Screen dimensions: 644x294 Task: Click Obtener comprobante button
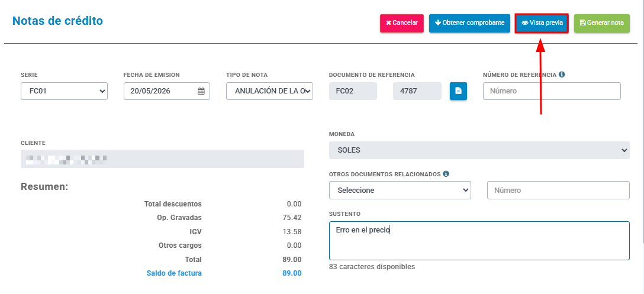[x=469, y=23]
